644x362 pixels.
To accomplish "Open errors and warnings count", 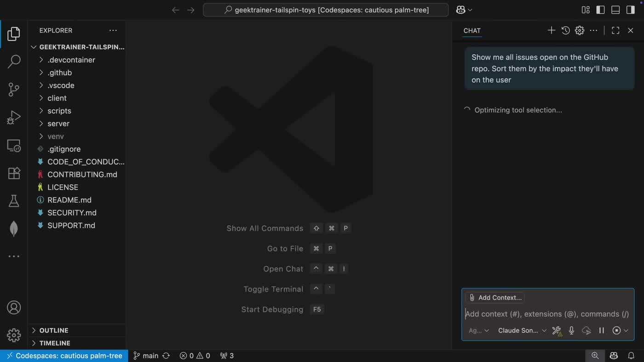I will click(x=195, y=356).
